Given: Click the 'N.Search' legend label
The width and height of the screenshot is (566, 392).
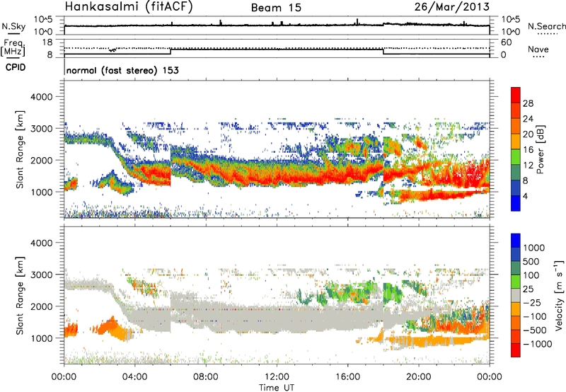Looking at the screenshot, I should click(546, 26).
